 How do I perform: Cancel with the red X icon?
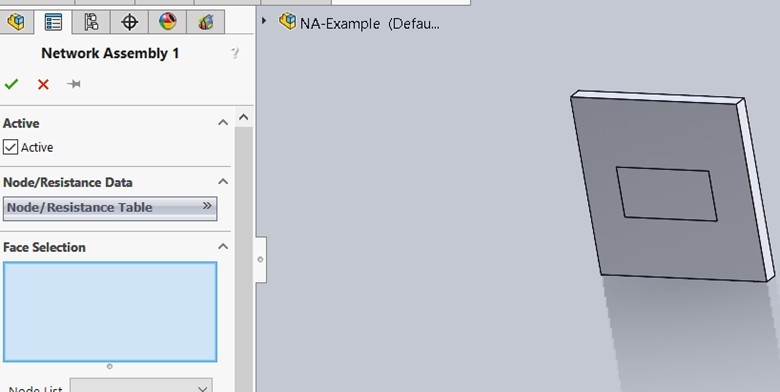click(x=43, y=84)
